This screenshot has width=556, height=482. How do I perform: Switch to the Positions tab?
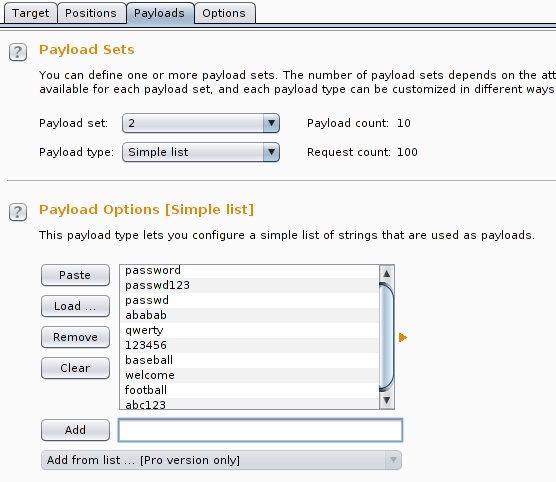tap(91, 13)
